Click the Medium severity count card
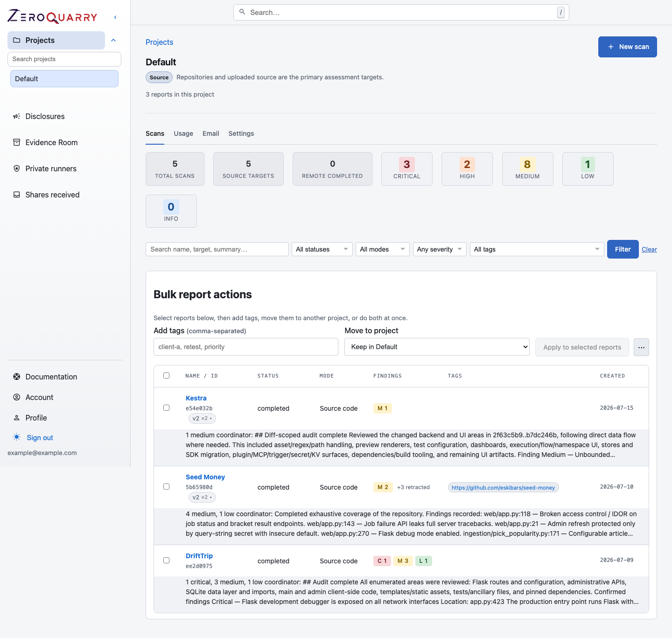Image resolution: width=672 pixels, height=638 pixels. tap(528, 169)
